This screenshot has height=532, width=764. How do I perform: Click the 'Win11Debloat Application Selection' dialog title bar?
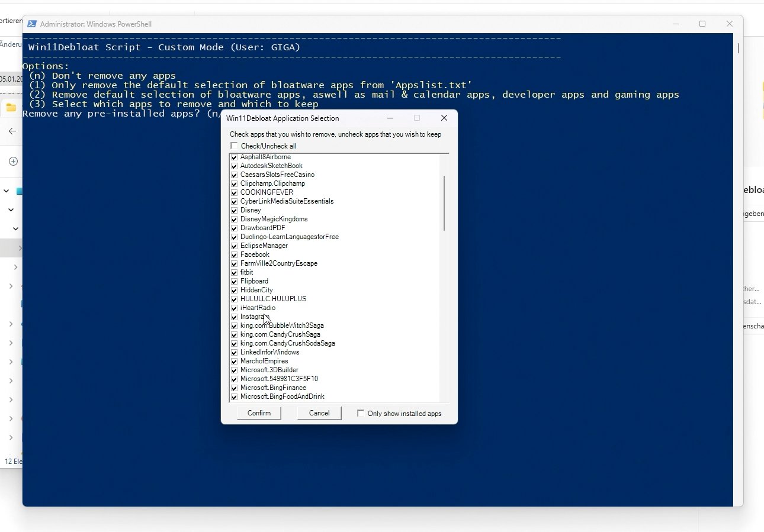coord(283,118)
